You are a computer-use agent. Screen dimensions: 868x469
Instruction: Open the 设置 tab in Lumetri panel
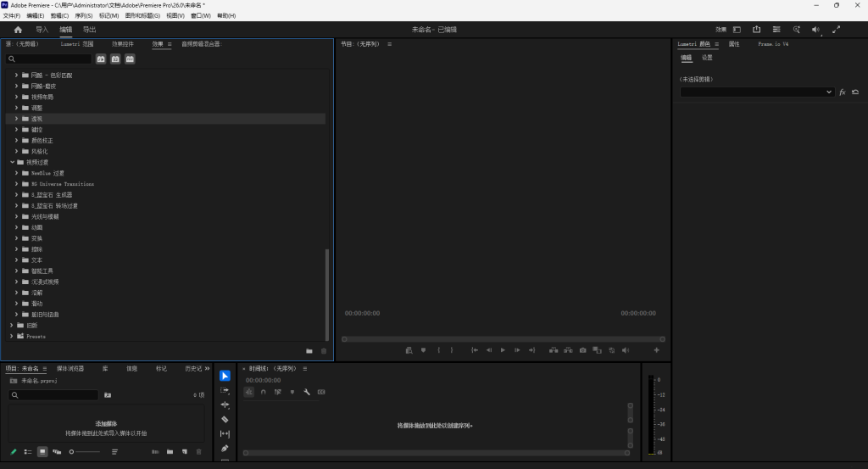[707, 58]
